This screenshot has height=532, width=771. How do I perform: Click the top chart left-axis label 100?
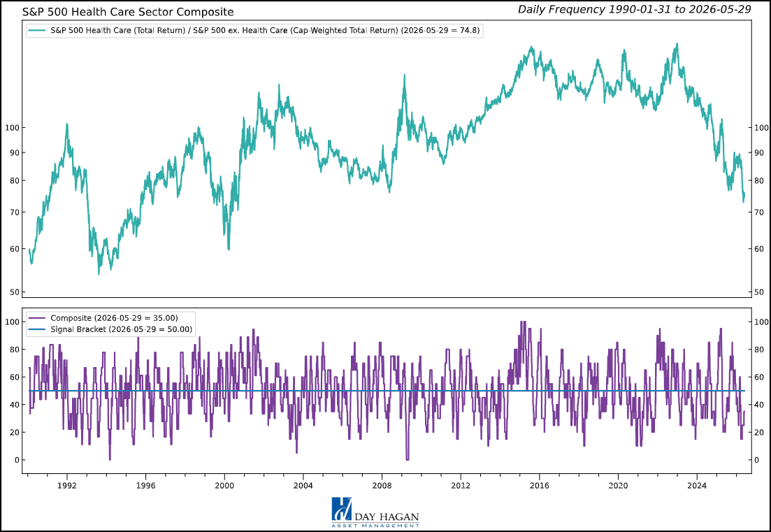pyautogui.click(x=13, y=128)
